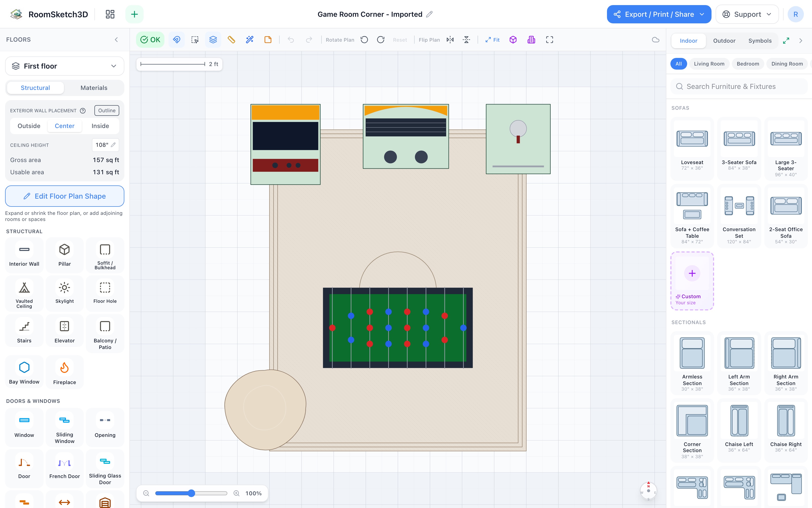Select the Outdoor tab
The height and width of the screenshot is (508, 812).
[x=724, y=41]
